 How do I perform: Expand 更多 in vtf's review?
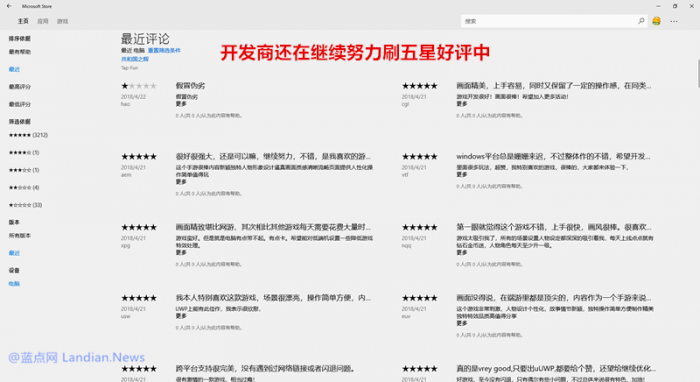click(x=462, y=174)
